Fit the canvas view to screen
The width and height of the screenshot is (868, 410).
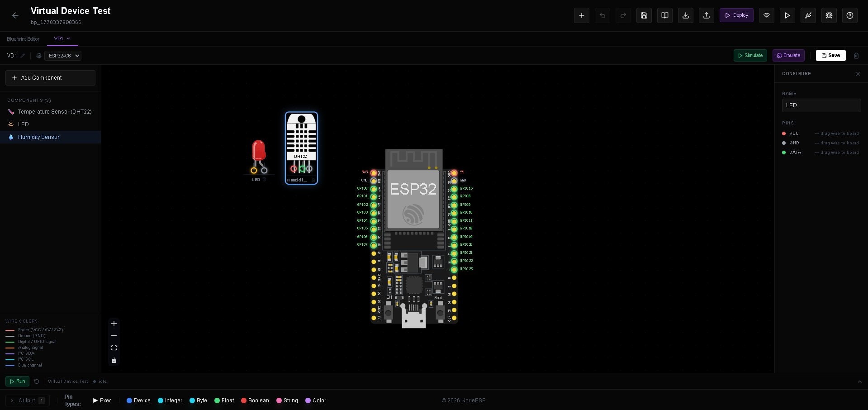114,348
